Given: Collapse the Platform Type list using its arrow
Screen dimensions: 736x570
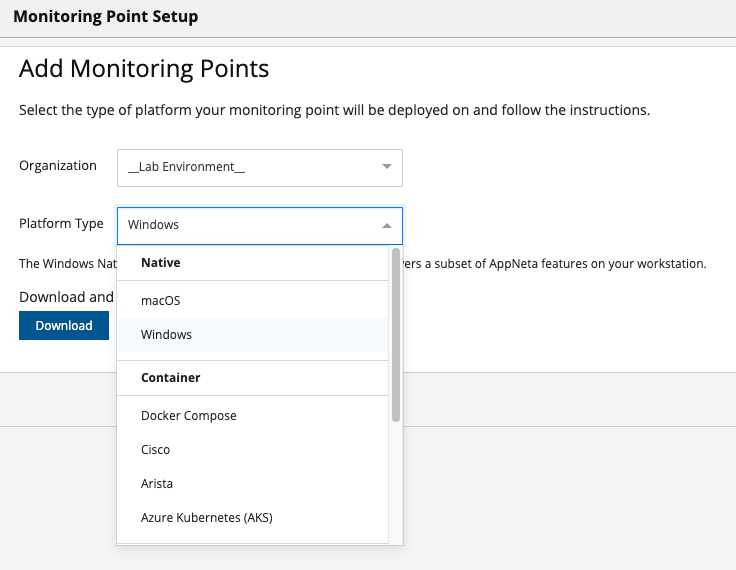Looking at the screenshot, I should click(x=387, y=225).
